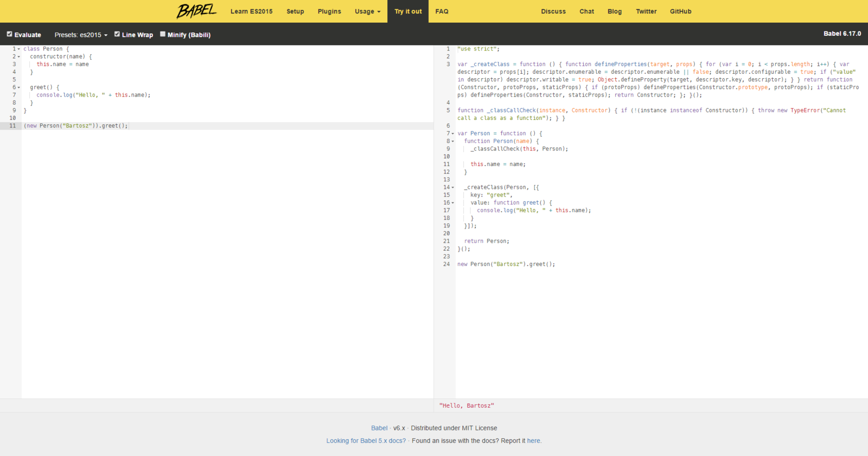Toggle the Evaluate checkbox
The image size is (868, 456).
(x=9, y=34)
